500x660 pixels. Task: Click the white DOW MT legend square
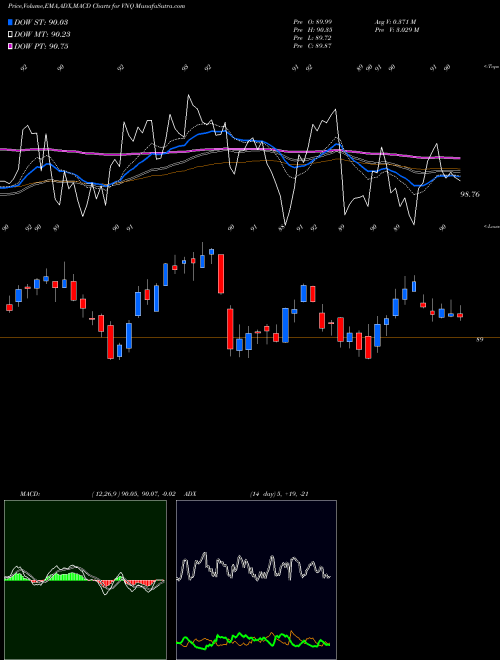[11, 35]
